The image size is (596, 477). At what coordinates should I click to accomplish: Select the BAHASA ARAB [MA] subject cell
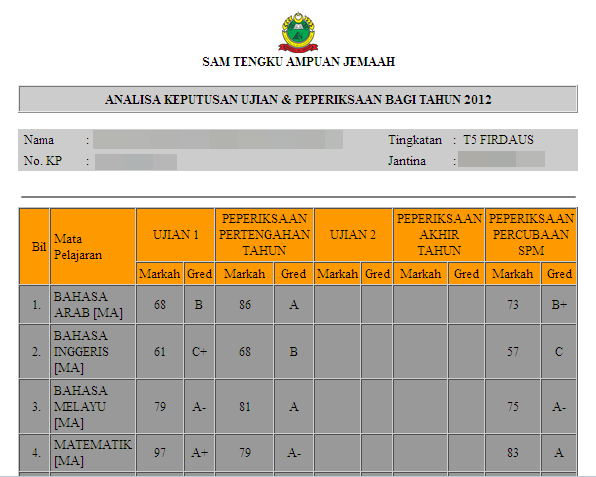click(x=93, y=304)
